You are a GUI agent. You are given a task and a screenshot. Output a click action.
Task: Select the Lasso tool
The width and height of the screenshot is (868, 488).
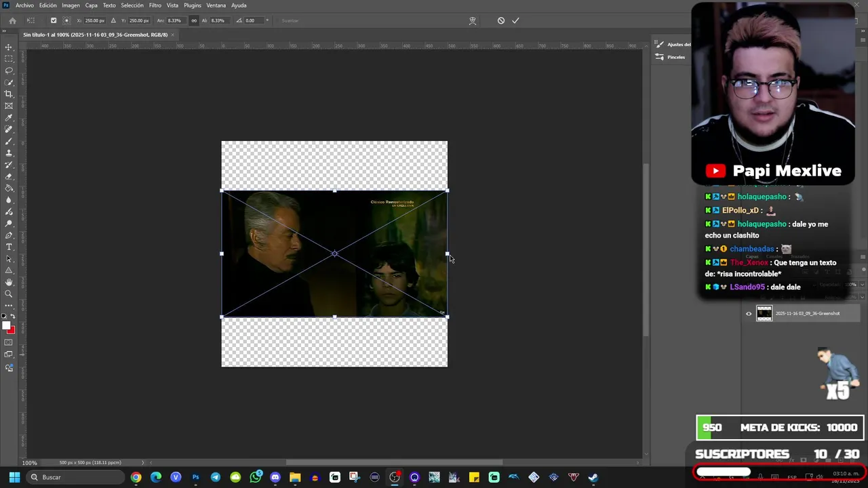click(9, 70)
